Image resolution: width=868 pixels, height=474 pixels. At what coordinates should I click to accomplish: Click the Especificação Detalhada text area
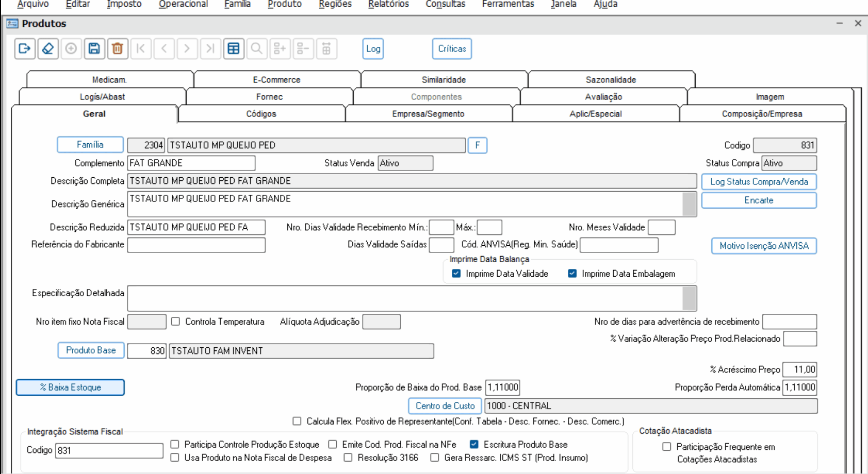point(405,299)
